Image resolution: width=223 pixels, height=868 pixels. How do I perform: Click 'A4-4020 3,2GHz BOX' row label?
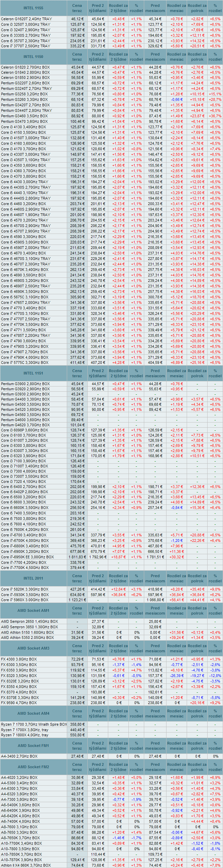(19, 777)
